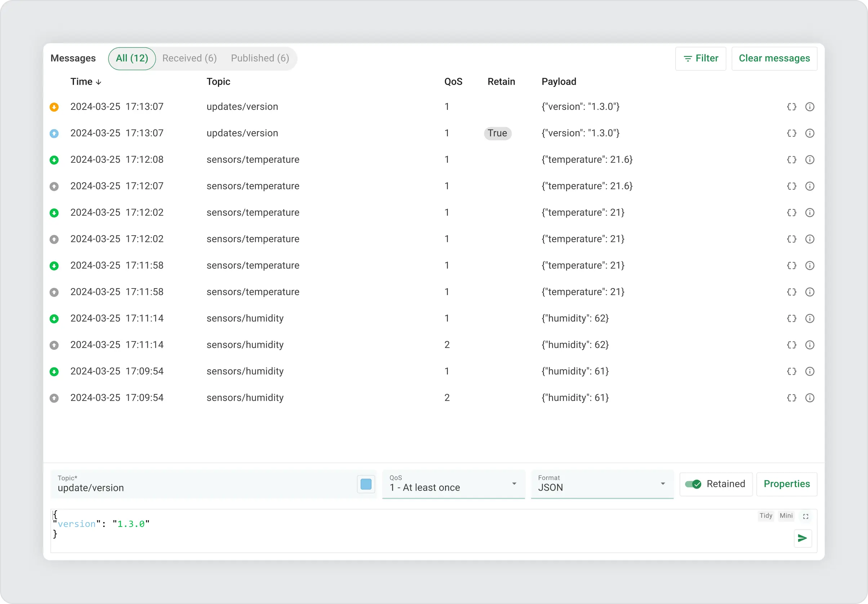The image size is (868, 604).
Task: Switch to the Received (6) tab
Action: coord(190,59)
